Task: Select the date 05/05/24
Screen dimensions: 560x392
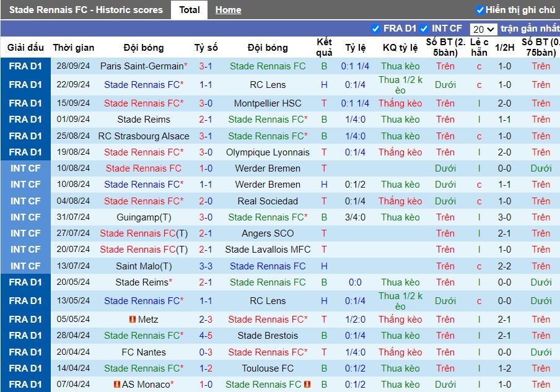Action: tap(73, 319)
